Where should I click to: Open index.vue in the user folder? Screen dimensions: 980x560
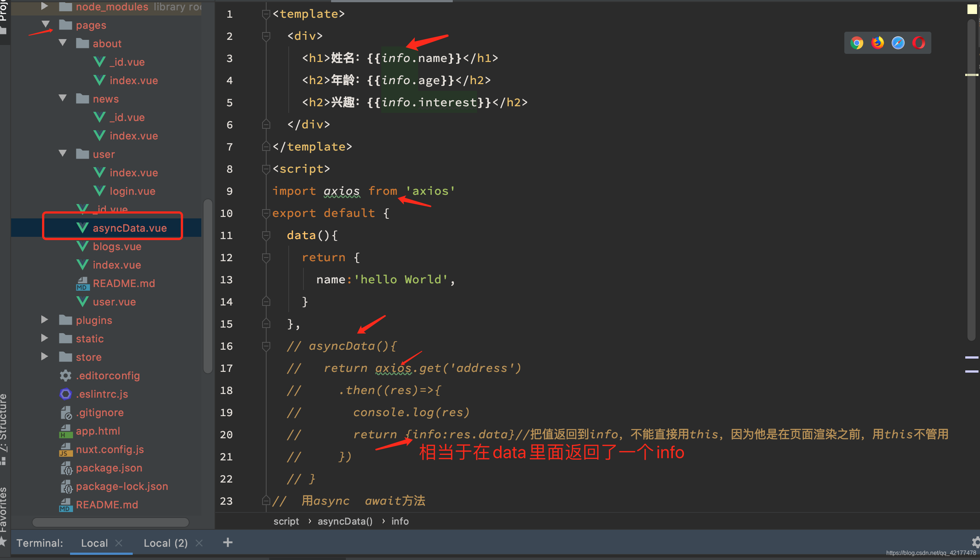pos(134,172)
